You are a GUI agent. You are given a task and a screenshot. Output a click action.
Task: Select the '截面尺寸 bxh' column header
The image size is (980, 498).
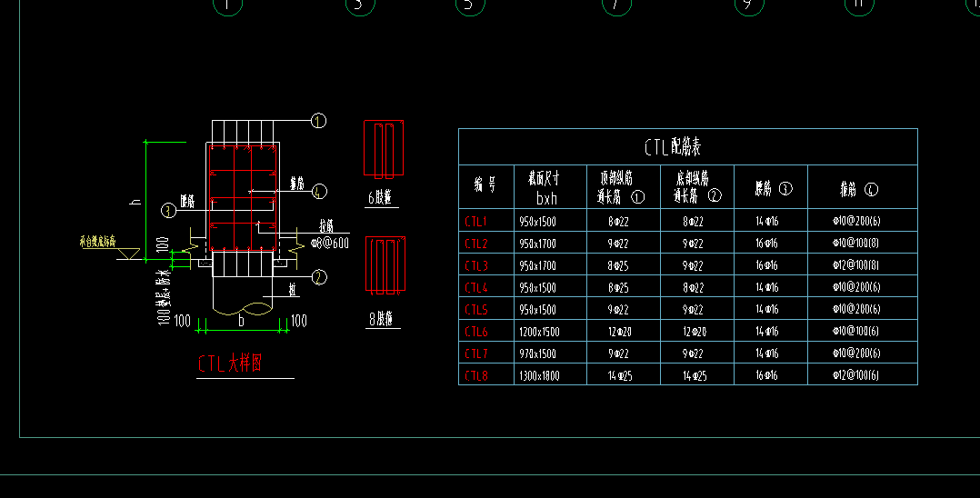(x=544, y=188)
